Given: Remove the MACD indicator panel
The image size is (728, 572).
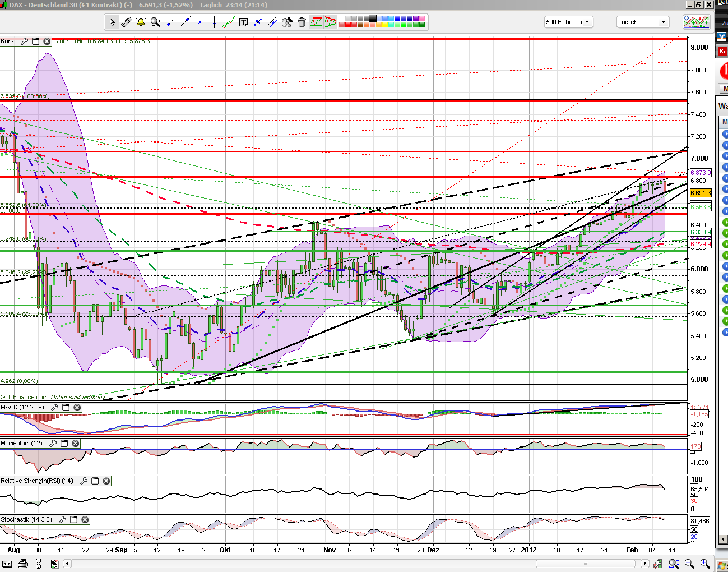Looking at the screenshot, I should [77, 407].
